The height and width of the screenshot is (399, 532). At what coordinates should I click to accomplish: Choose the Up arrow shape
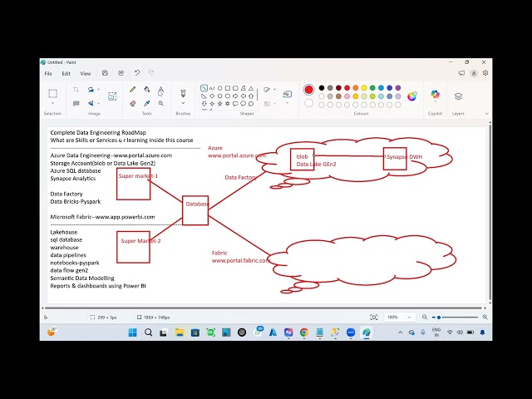pos(251,96)
